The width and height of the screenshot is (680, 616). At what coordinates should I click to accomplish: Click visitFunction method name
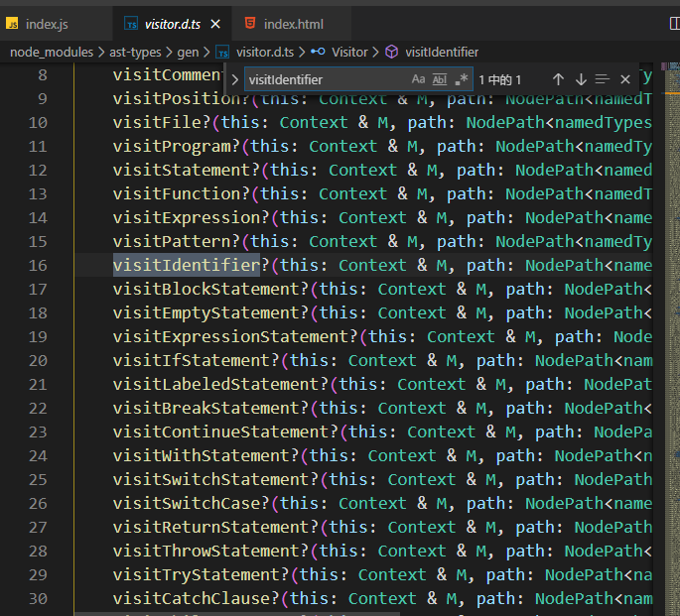coord(176,194)
